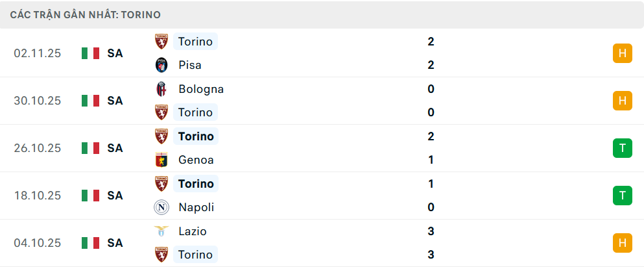Image resolution: width=644 pixels, height=267 pixels.
Task: Click green T badge for Torino-Genoa match
Action: tap(622, 148)
